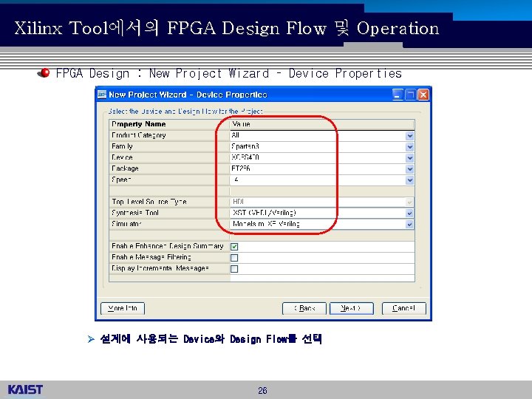This screenshot has width=532, height=399.
Task: Open the Simulator dropdown arrow
Action: (x=409, y=225)
